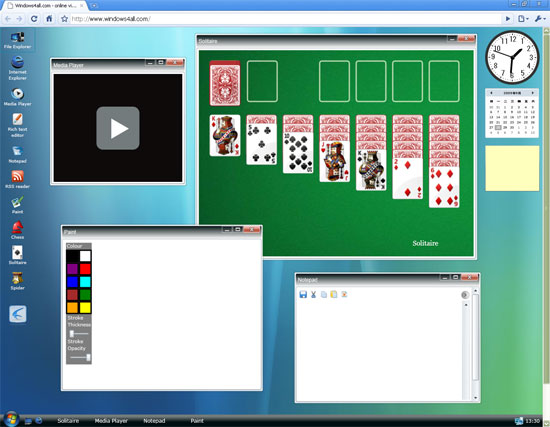Click the show desktop taskbar quick-launch icon
The width and height of the screenshot is (550, 427).
[28, 420]
